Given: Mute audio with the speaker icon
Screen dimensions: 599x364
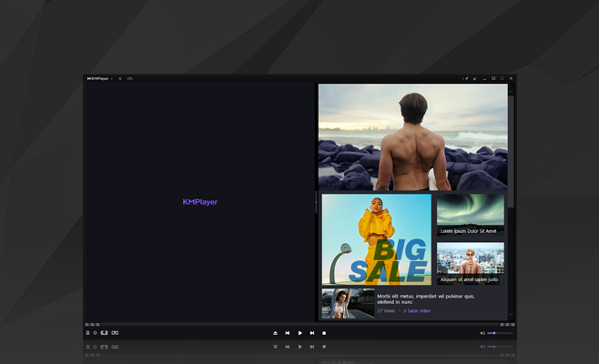Looking at the screenshot, I should 482,333.
